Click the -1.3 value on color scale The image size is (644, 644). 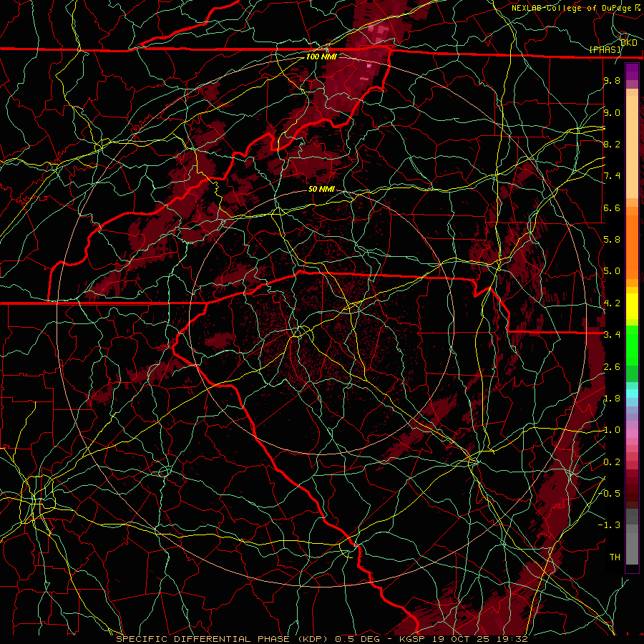610,525
